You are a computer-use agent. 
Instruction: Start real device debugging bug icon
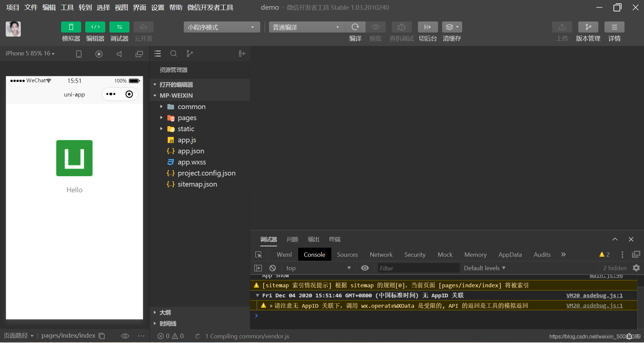point(401,27)
